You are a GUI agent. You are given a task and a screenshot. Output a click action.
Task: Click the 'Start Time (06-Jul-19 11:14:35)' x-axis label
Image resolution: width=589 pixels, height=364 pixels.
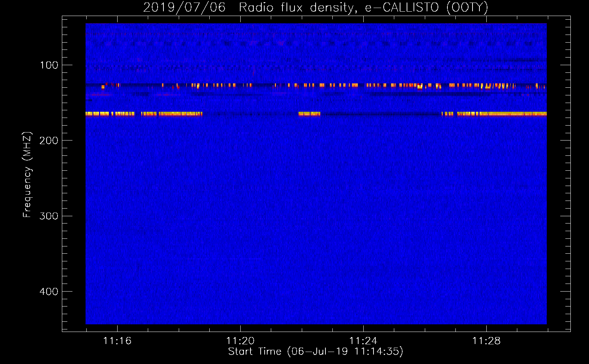[x=316, y=352]
